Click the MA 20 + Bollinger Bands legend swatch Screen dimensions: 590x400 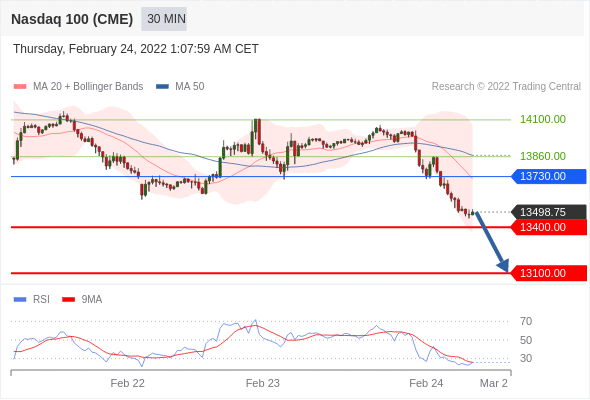coord(20,87)
